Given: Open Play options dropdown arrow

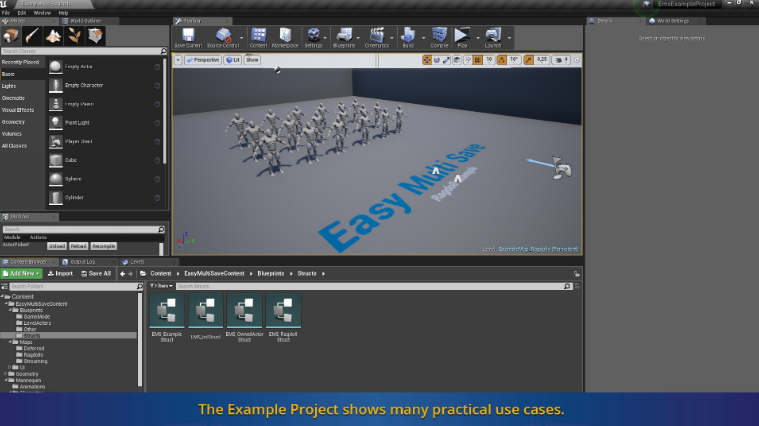Looking at the screenshot, I should (478, 38).
